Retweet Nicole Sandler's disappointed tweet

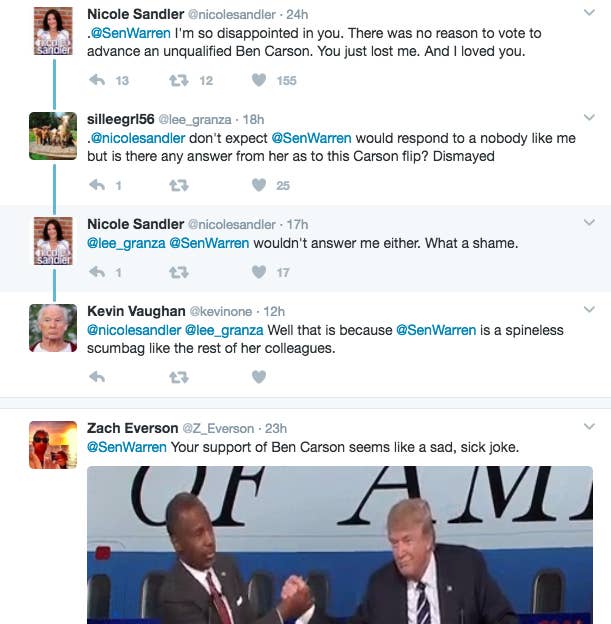179,81
